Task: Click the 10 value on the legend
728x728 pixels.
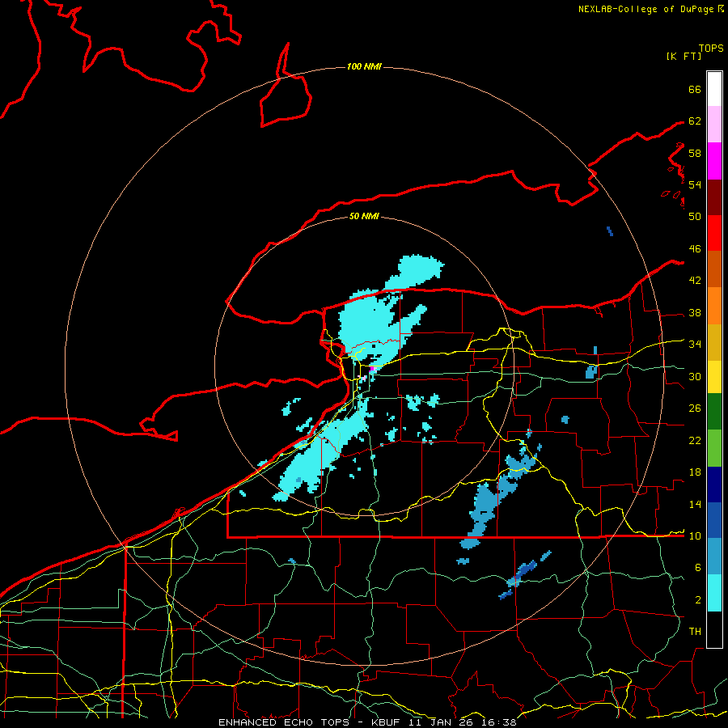Action: click(695, 535)
